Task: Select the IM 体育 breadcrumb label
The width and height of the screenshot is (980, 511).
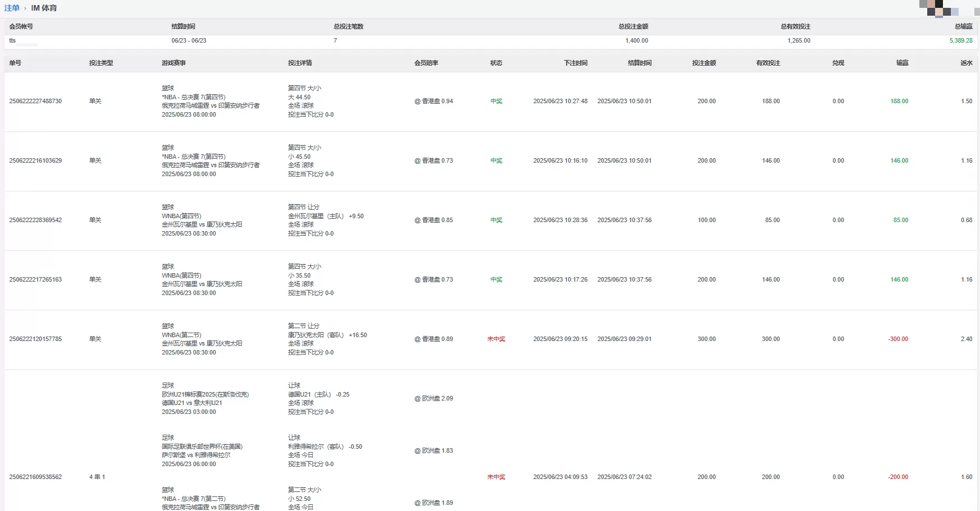Action: coord(44,8)
